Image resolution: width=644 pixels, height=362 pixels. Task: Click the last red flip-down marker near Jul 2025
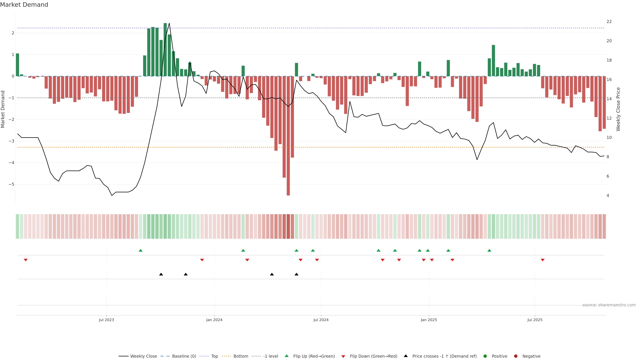[x=543, y=260]
